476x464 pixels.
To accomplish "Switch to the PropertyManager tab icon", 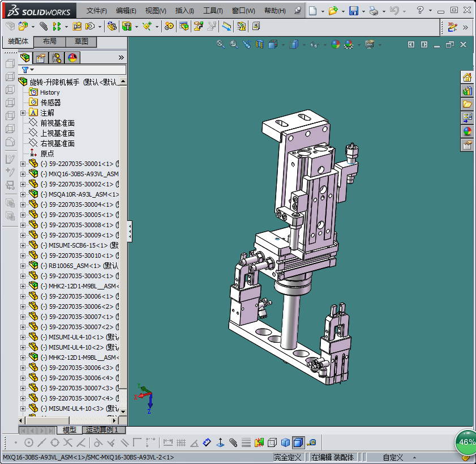I will pyautogui.click(x=41, y=58).
